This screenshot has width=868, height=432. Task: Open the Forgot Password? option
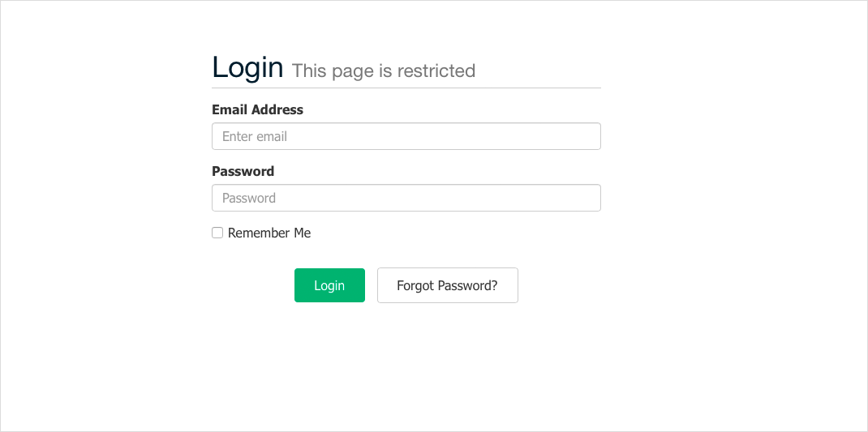tap(447, 285)
